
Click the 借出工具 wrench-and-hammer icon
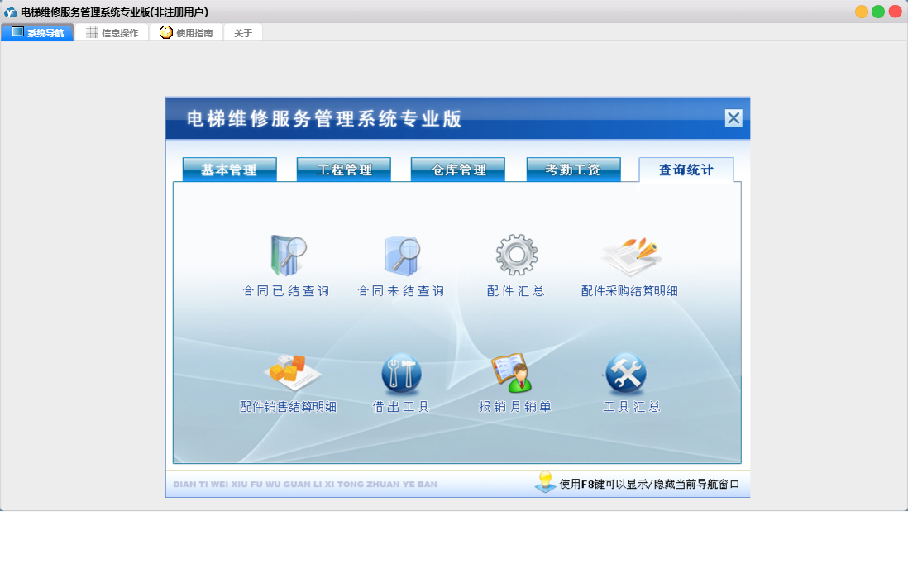tap(401, 373)
